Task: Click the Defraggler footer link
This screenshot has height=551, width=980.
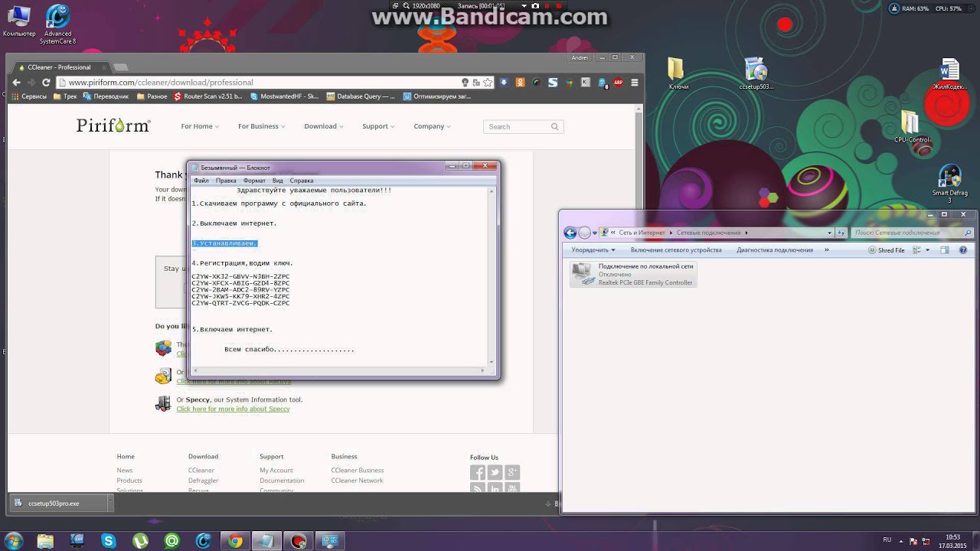Action: (x=203, y=481)
